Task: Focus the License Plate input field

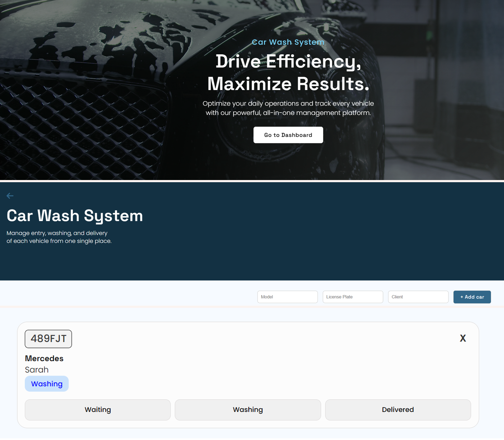Action: click(x=353, y=297)
